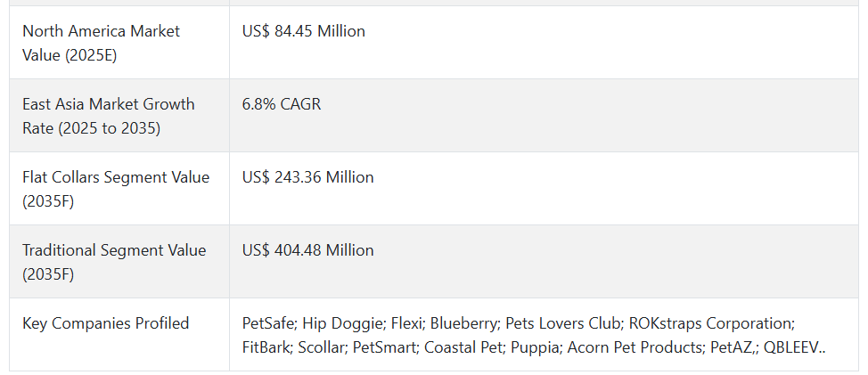Click the Coastal Pet company name
Image resolution: width=868 pixels, height=375 pixels.
[x=462, y=347]
